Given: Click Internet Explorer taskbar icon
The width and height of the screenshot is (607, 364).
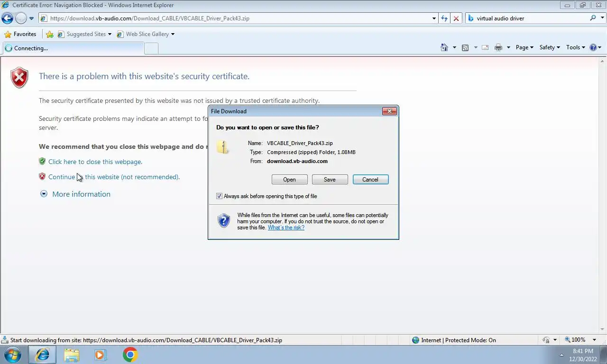Looking at the screenshot, I should click(x=43, y=355).
